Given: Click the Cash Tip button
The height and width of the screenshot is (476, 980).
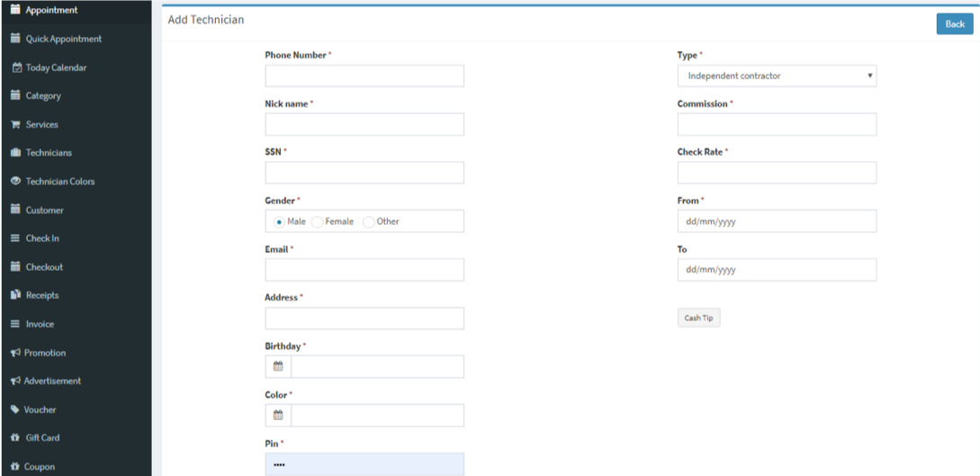Looking at the screenshot, I should (x=698, y=318).
